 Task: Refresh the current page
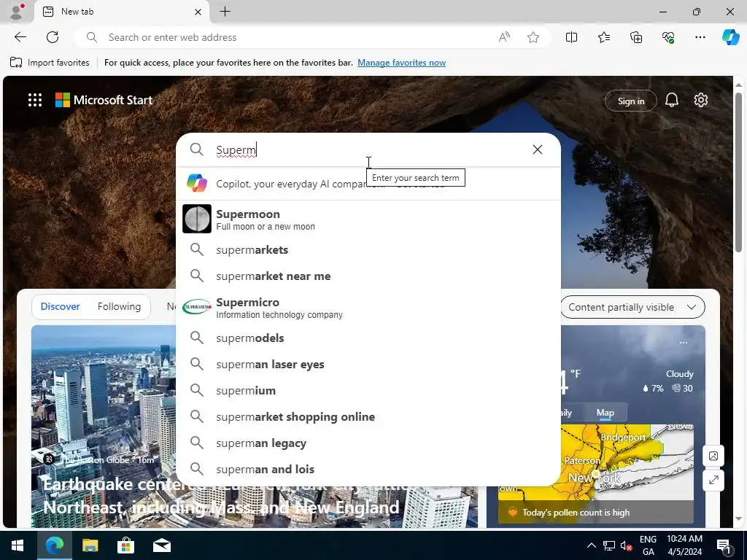point(53,37)
